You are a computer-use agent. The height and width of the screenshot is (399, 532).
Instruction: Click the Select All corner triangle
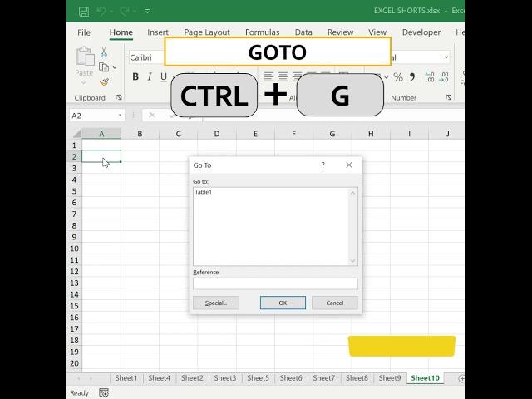point(77,134)
